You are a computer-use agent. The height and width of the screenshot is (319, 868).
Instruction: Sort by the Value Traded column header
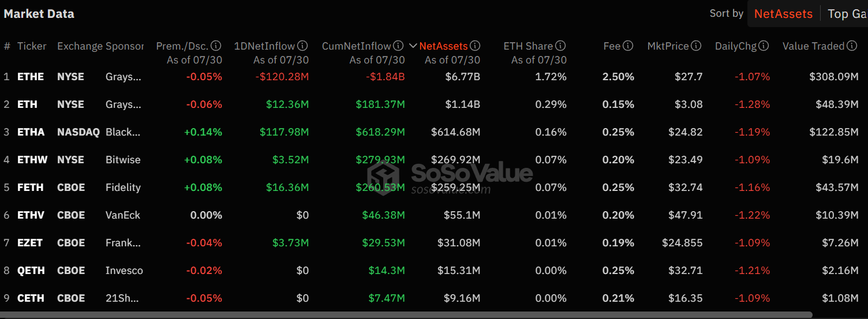[x=814, y=46]
